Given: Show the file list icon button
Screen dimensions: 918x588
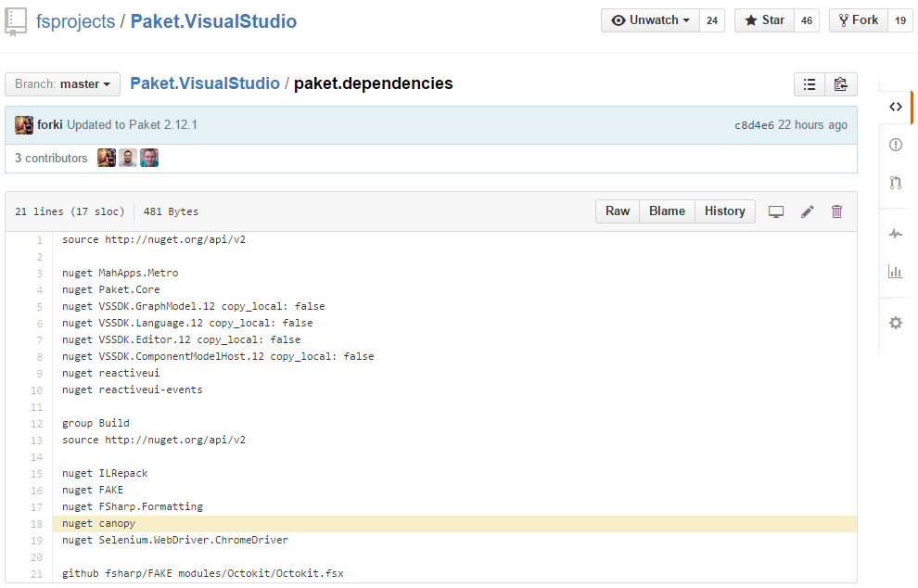Looking at the screenshot, I should pyautogui.click(x=810, y=84).
